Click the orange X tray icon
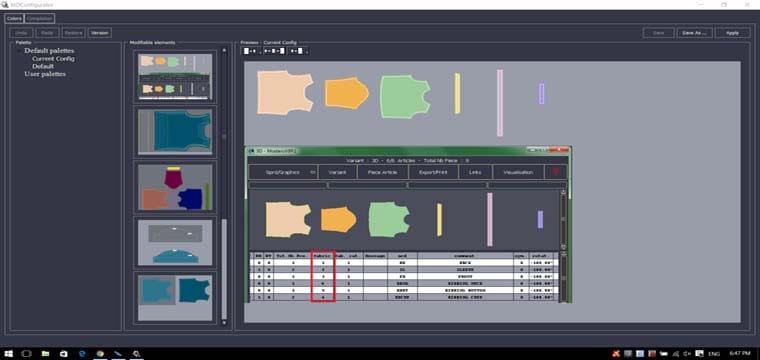Screen dimensions: 760x360 tap(616, 354)
